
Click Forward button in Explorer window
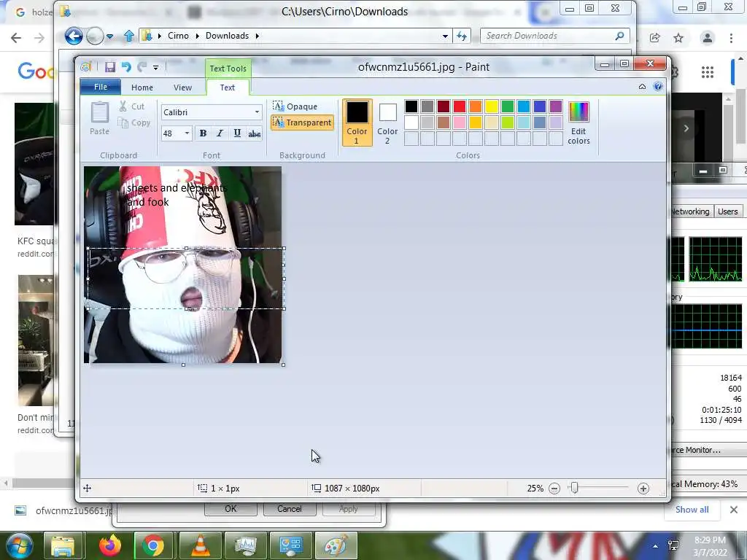(x=96, y=36)
